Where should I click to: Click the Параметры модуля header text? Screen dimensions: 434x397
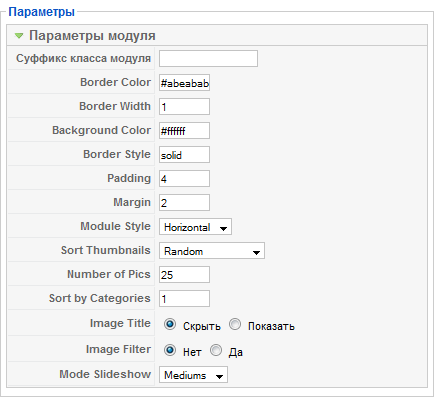coord(92,35)
